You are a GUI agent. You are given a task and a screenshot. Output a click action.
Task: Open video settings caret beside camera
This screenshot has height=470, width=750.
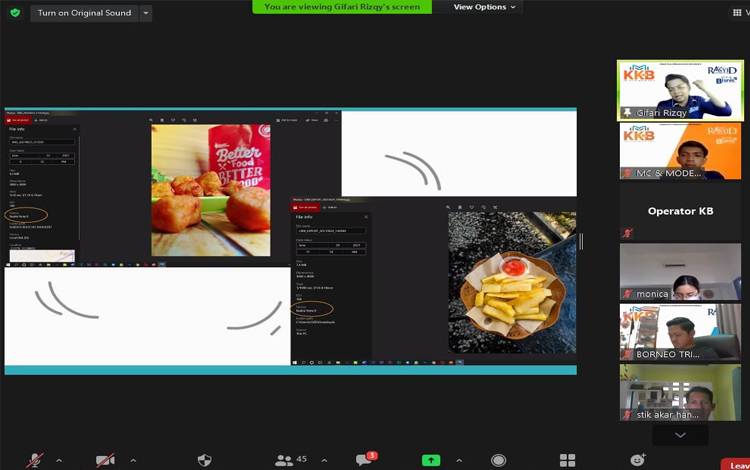pyautogui.click(x=133, y=460)
